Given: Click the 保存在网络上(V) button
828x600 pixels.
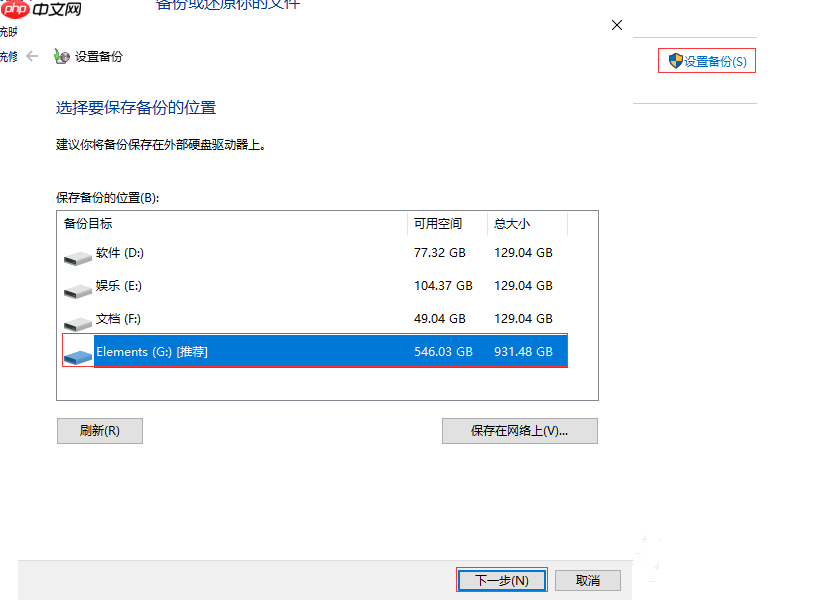Looking at the screenshot, I should point(519,431).
